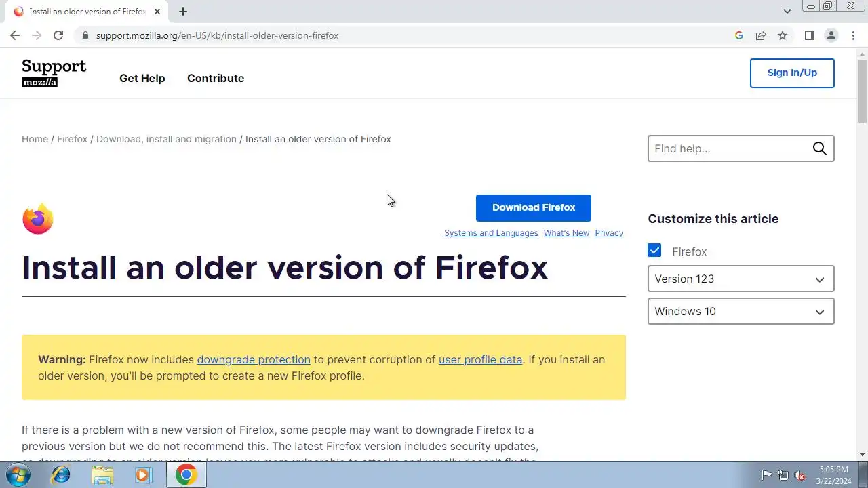Click the article title heading

285,267
